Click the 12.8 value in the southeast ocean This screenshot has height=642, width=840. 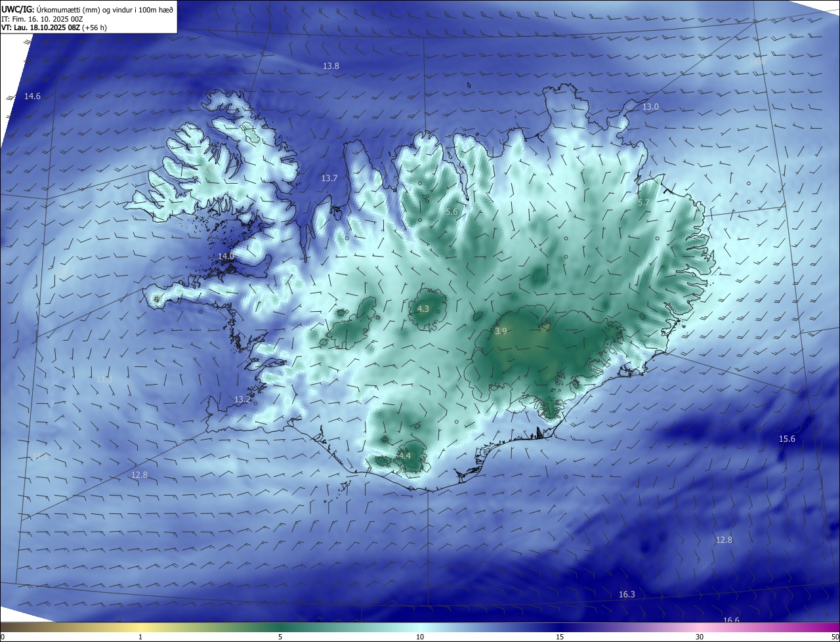coord(724,540)
